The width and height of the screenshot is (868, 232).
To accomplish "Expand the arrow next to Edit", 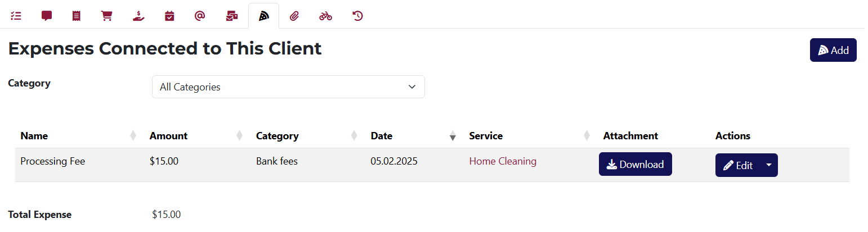I will coord(768,166).
